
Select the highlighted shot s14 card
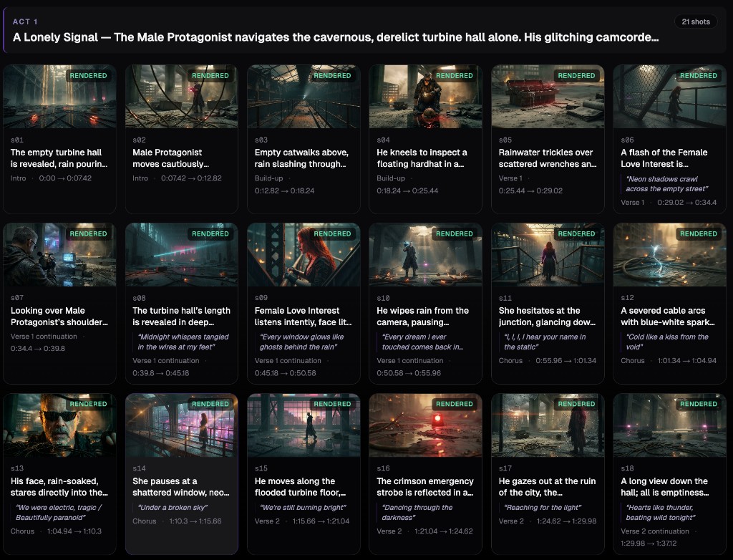point(181,473)
